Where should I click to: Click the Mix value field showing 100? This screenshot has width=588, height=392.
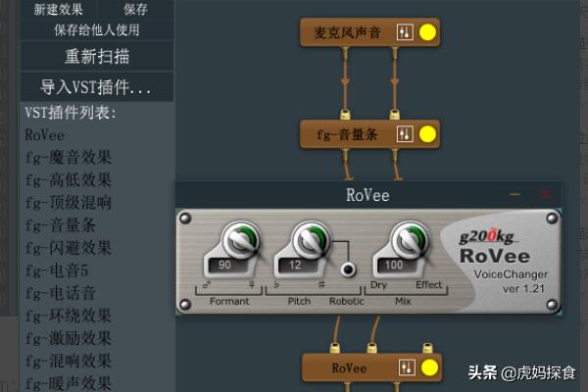[x=397, y=266]
